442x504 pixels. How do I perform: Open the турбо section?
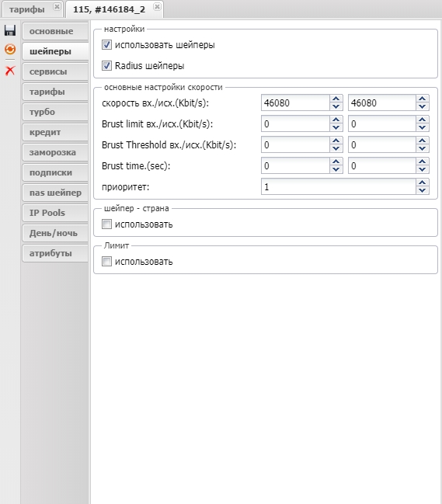55,112
